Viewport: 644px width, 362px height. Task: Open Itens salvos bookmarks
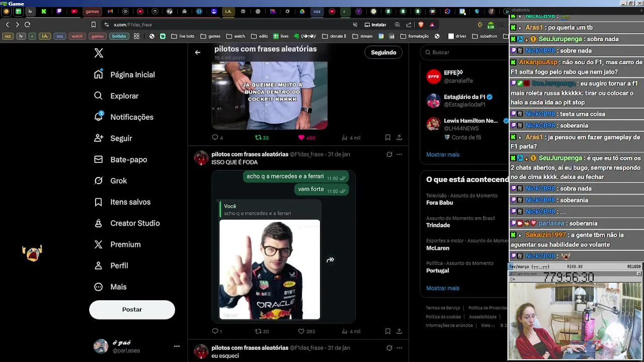122,202
